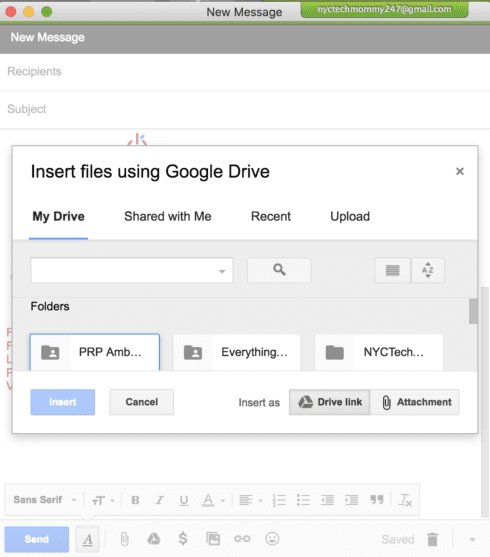Image resolution: width=490 pixels, height=557 pixels.
Task: Switch to the Shared with Me tab
Action: pos(168,216)
